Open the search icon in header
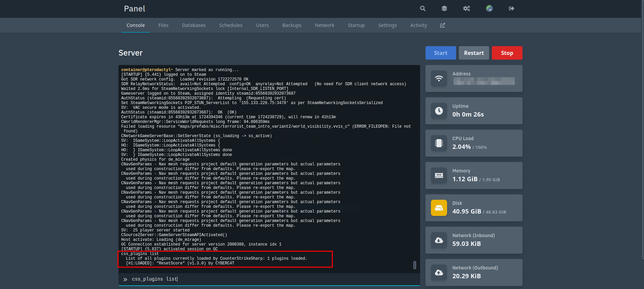 423,8
